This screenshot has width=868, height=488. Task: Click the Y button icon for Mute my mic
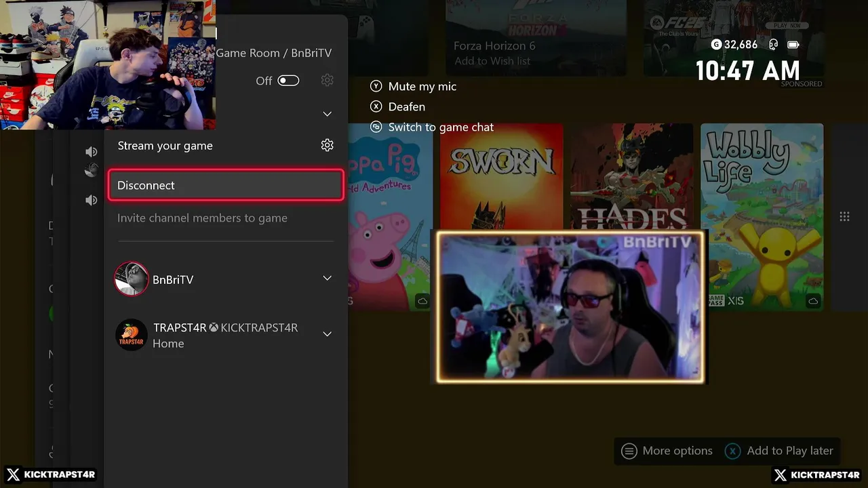pos(376,86)
